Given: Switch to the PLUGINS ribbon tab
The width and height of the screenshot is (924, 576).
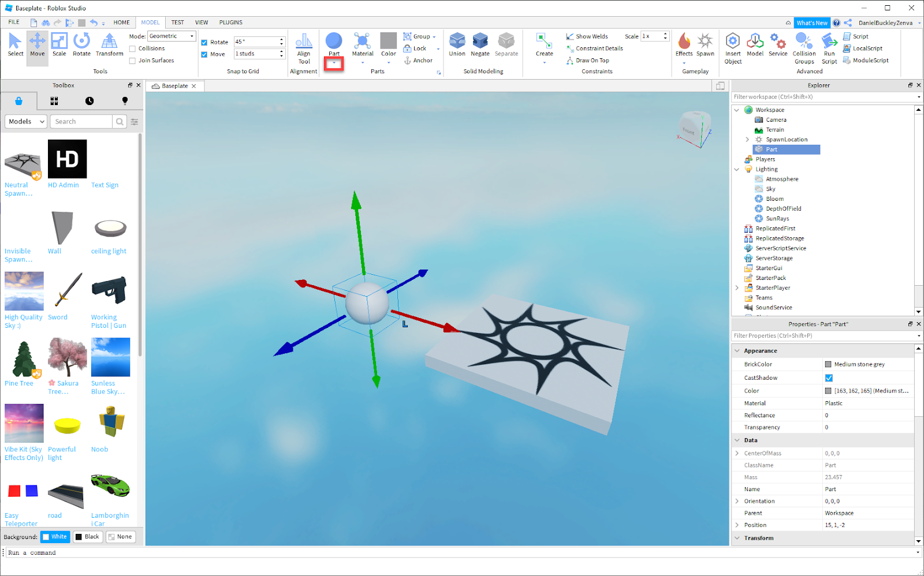Looking at the screenshot, I should tap(231, 23).
